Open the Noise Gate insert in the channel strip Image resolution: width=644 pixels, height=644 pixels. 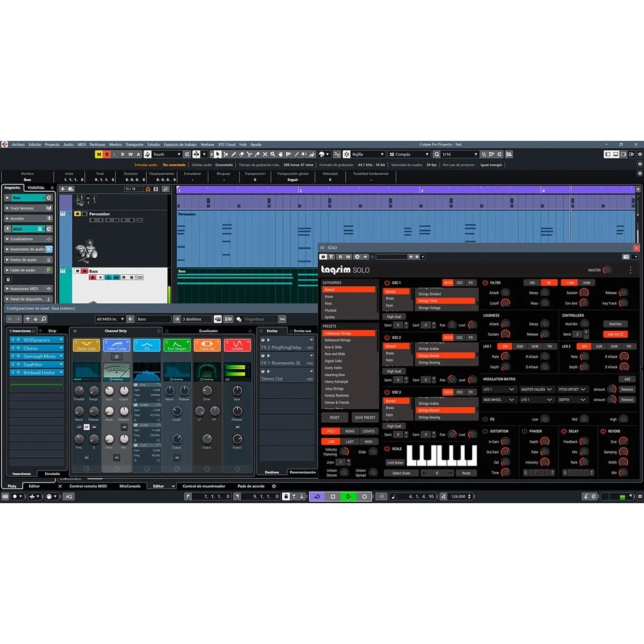click(x=86, y=345)
